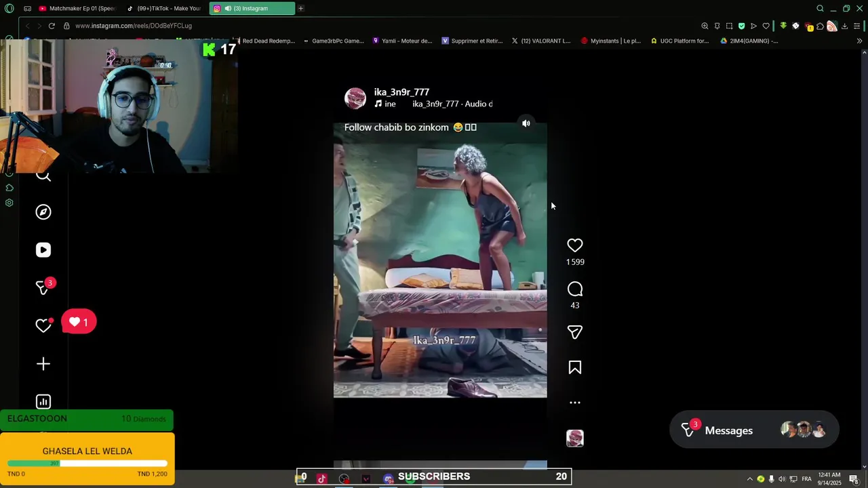Show hidden system tray icons
Image resolution: width=868 pixels, height=488 pixels.
click(x=749, y=479)
